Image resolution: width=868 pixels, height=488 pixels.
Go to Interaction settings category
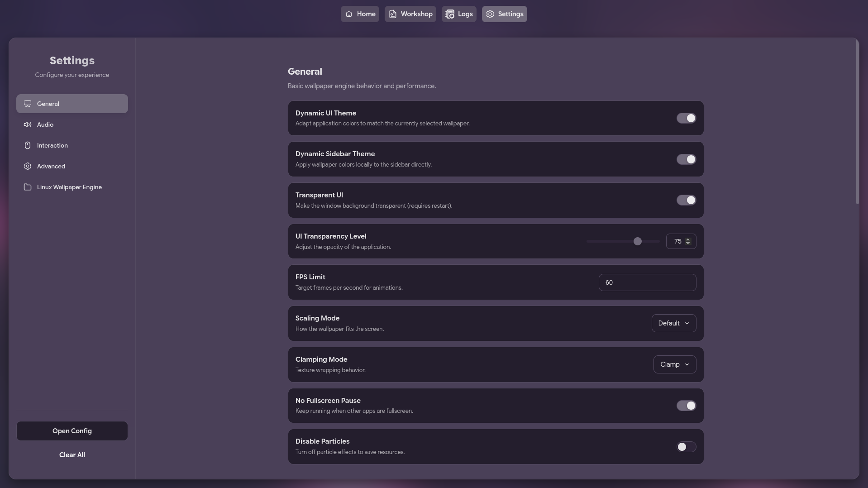72,145
